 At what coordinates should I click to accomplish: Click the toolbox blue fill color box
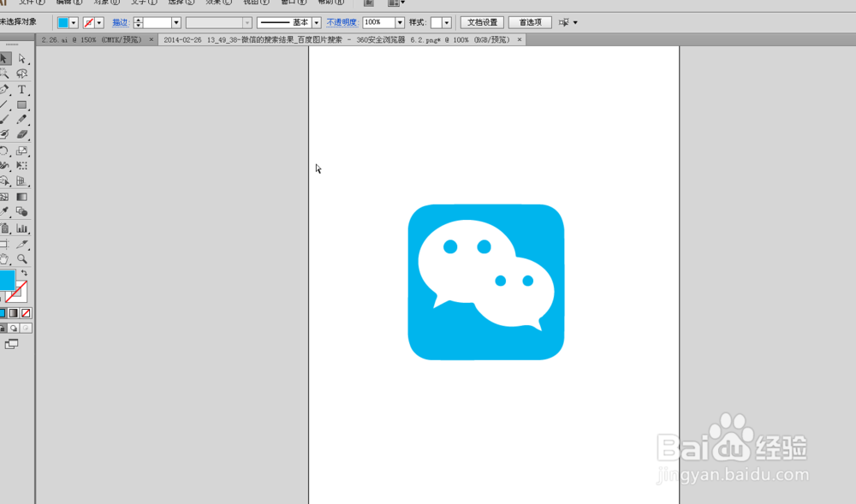point(7,280)
